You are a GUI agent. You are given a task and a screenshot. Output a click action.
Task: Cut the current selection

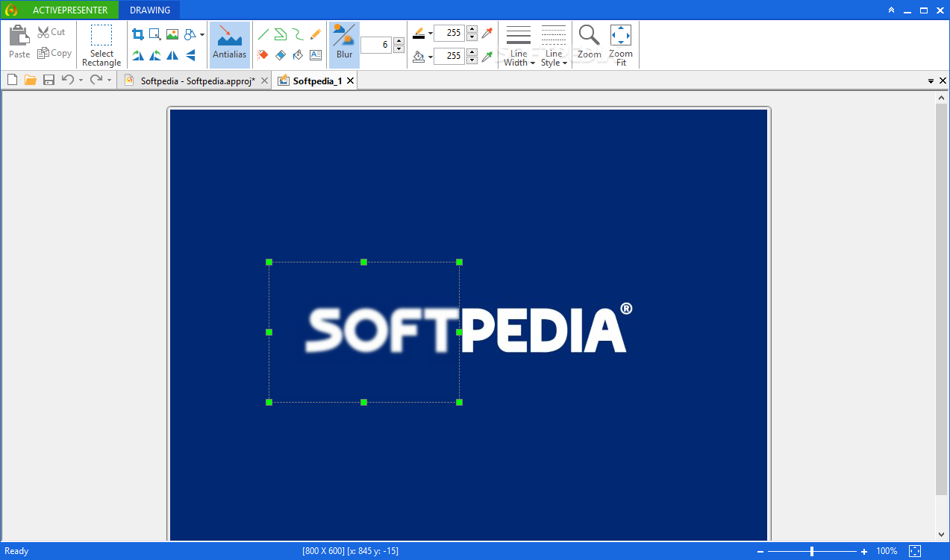coord(51,32)
